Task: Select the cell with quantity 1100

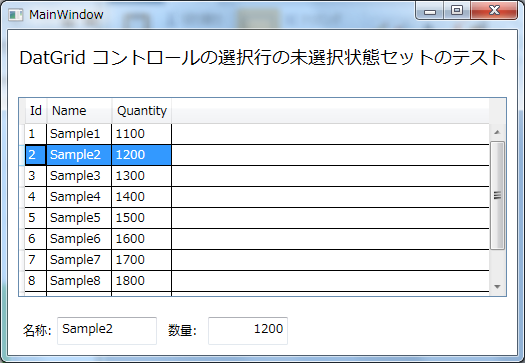Action: point(142,134)
